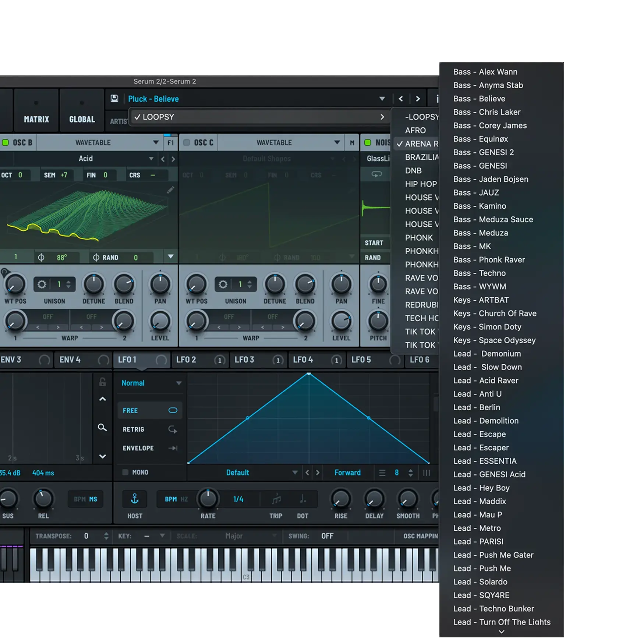
Task: Switch to the LFO 2 tab
Action: pos(186,360)
